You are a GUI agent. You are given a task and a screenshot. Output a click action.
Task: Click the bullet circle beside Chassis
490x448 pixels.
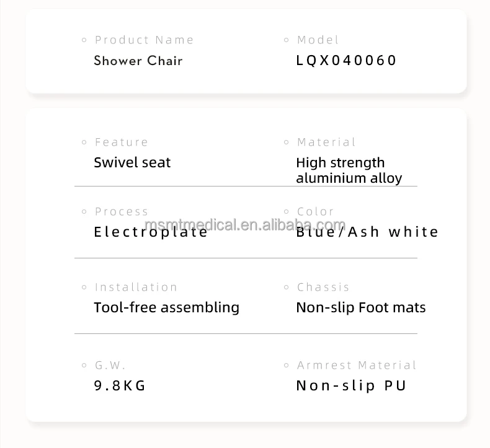click(287, 288)
